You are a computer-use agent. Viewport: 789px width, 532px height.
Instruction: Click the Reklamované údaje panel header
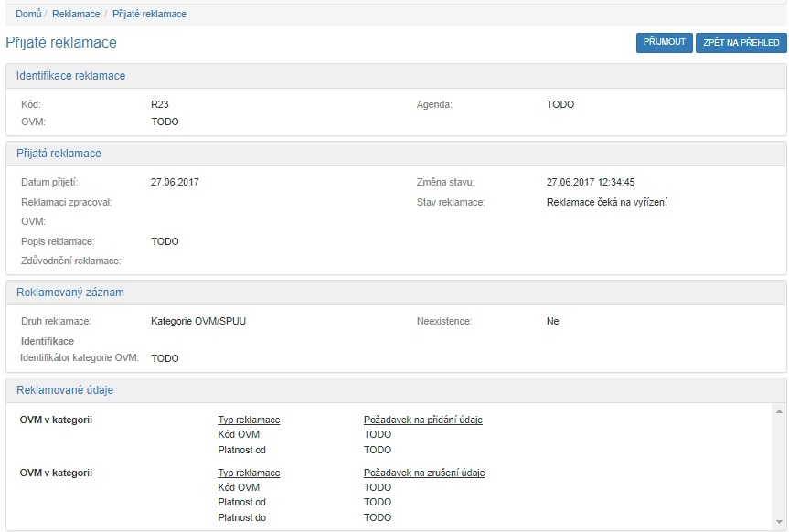tap(65, 390)
